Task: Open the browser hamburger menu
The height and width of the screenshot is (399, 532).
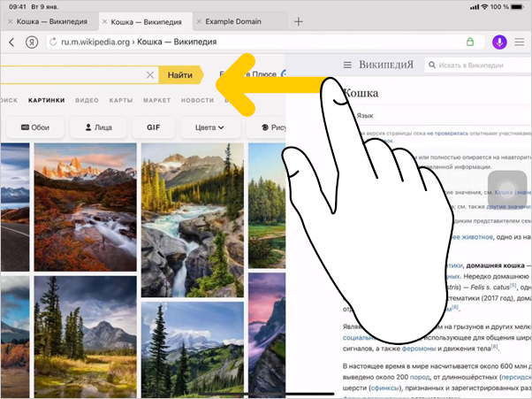Action: (x=519, y=42)
